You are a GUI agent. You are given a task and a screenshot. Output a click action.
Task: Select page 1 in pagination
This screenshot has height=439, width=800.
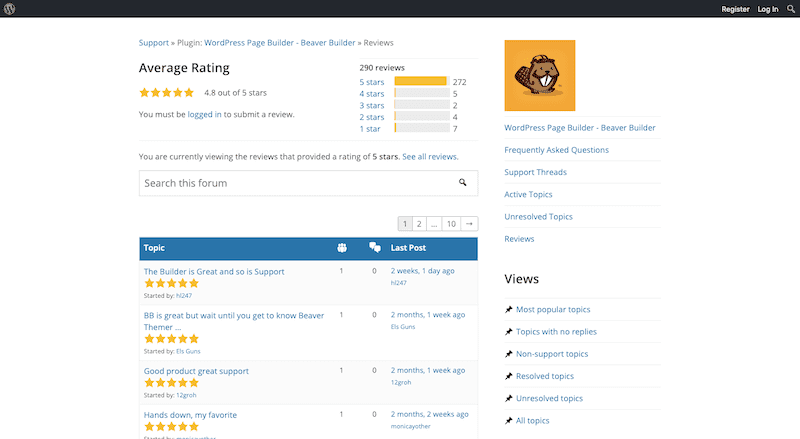point(405,224)
